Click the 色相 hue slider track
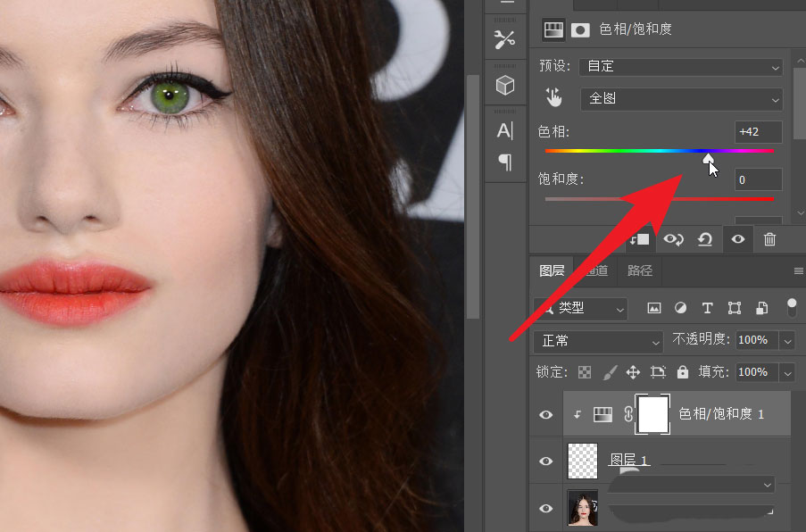806x532 pixels. click(x=625, y=152)
